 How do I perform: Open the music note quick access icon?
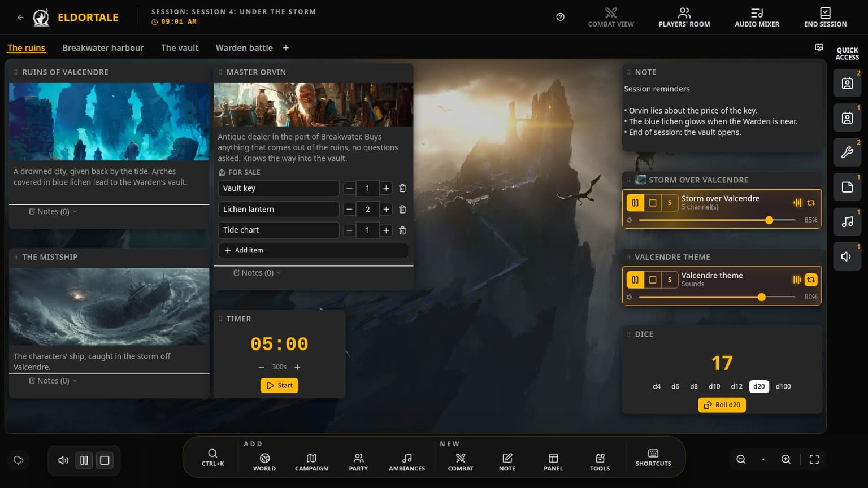coord(847,221)
